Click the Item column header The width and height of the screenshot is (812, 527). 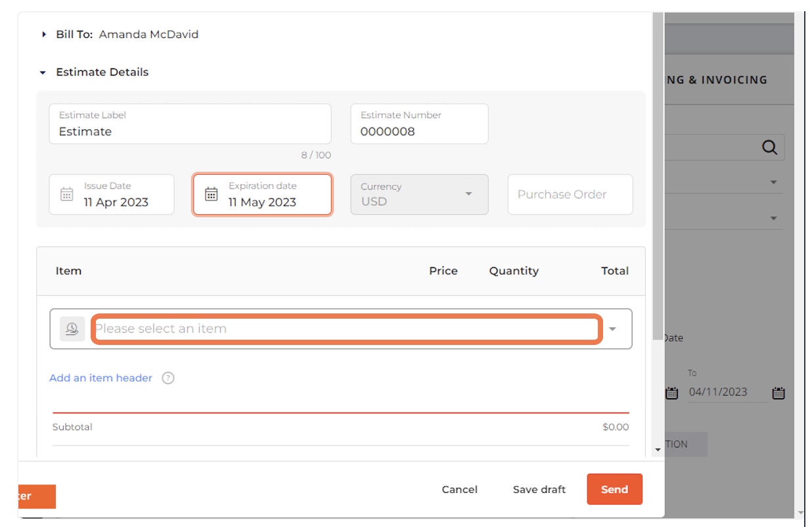pyautogui.click(x=68, y=271)
